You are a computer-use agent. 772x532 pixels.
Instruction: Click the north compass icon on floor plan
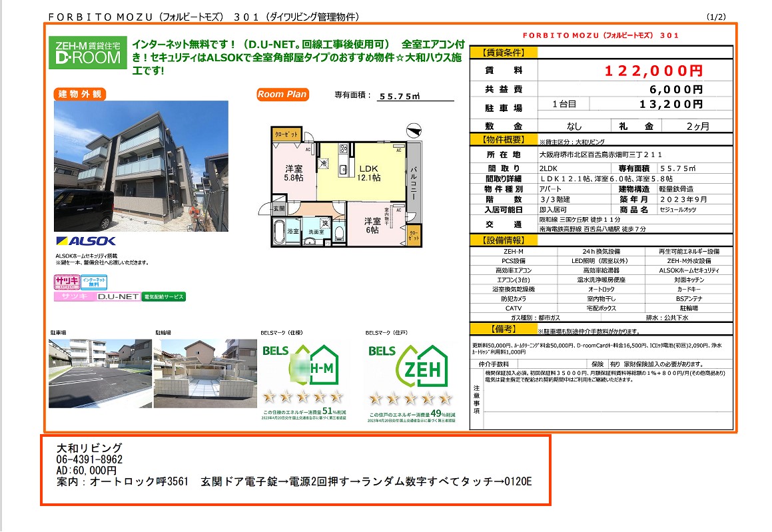click(x=414, y=131)
